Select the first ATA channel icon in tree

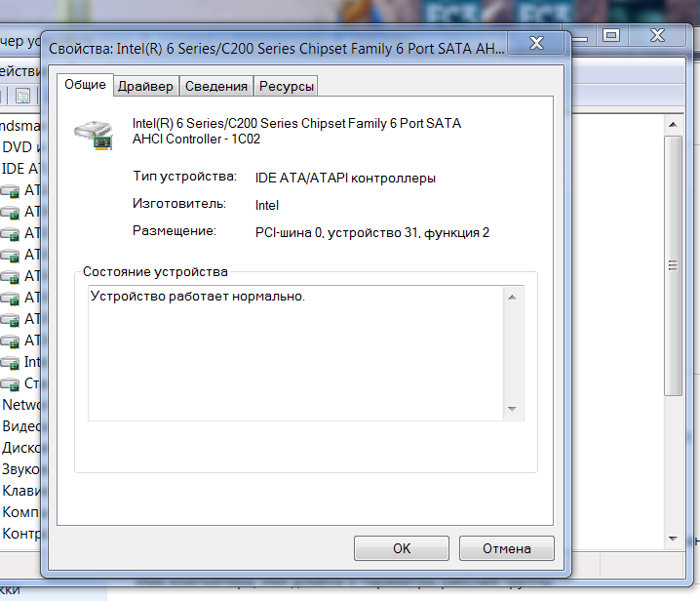pyautogui.click(x=11, y=191)
